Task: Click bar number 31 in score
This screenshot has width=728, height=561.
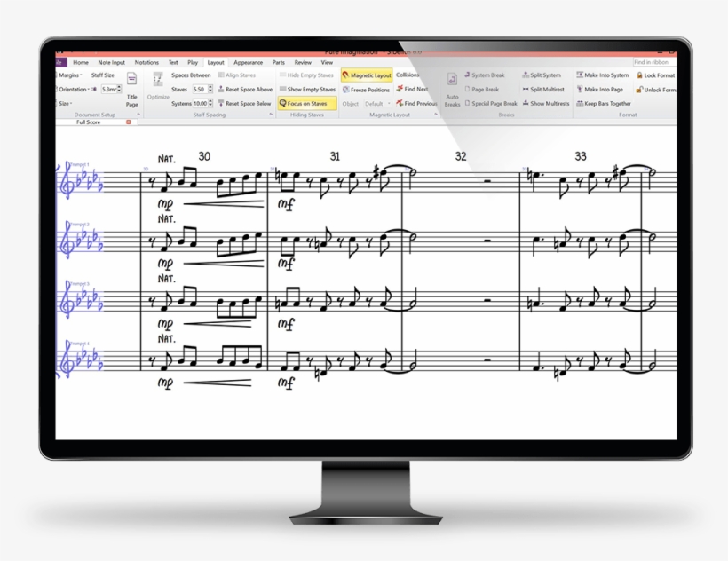Action: click(x=335, y=156)
